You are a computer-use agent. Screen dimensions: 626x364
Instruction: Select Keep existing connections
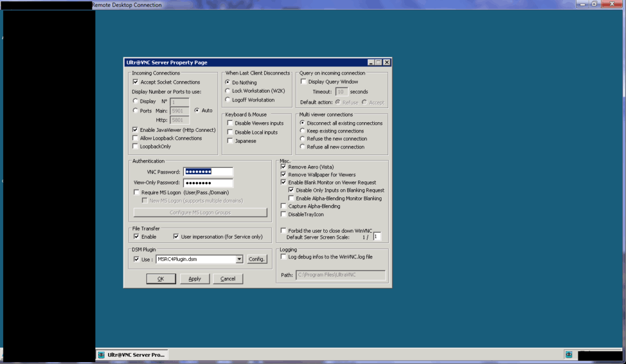(301, 130)
